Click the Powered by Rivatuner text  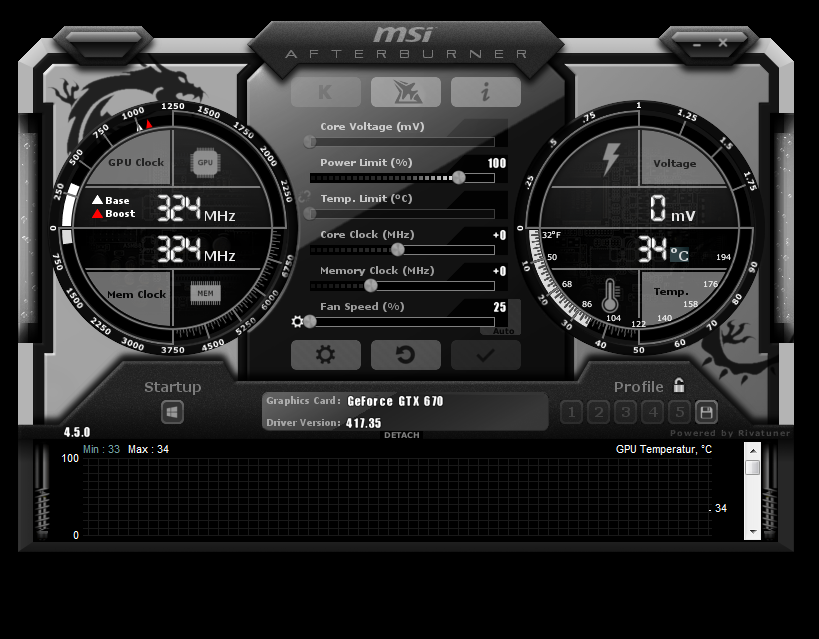[730, 433]
